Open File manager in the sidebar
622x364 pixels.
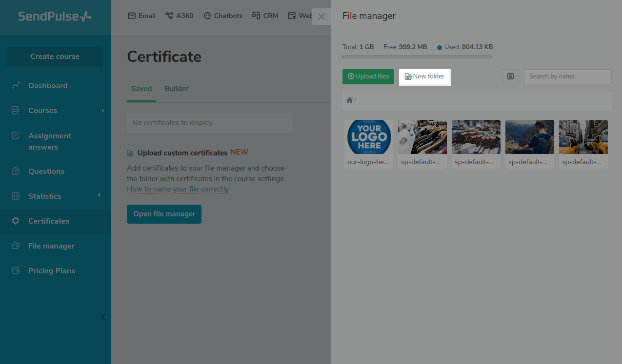click(51, 246)
